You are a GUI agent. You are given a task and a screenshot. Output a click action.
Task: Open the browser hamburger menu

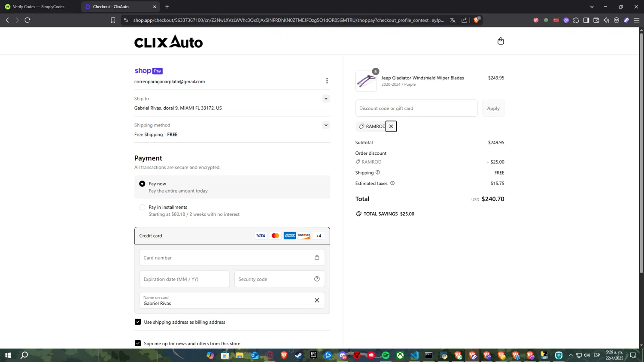coord(637,20)
